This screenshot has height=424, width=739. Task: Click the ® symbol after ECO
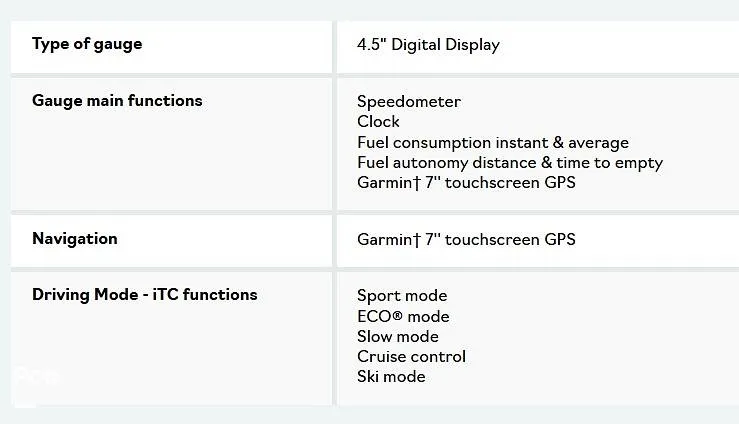click(397, 316)
